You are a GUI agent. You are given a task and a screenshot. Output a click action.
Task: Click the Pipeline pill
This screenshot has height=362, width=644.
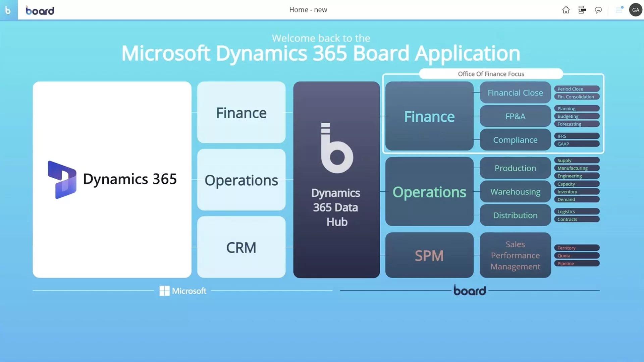577,263
